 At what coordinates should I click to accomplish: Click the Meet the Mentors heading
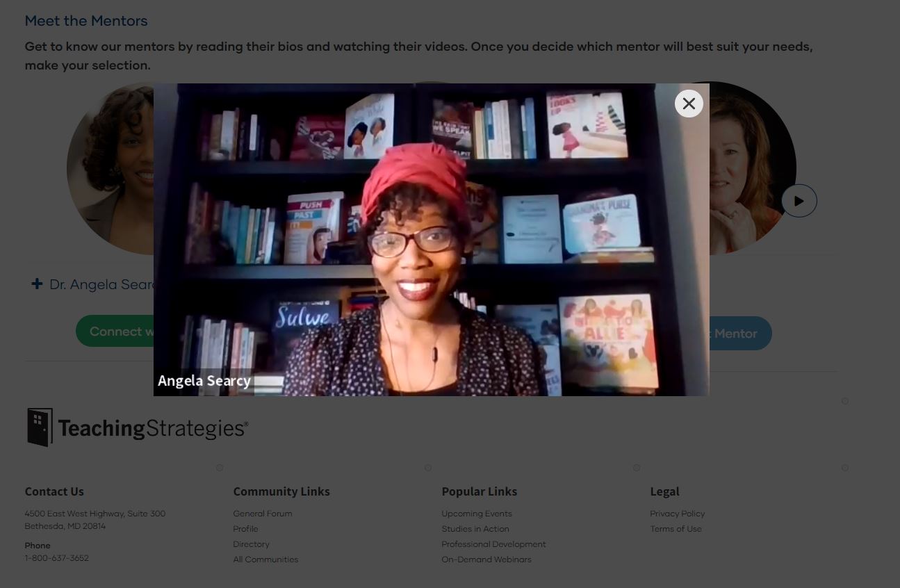(86, 21)
